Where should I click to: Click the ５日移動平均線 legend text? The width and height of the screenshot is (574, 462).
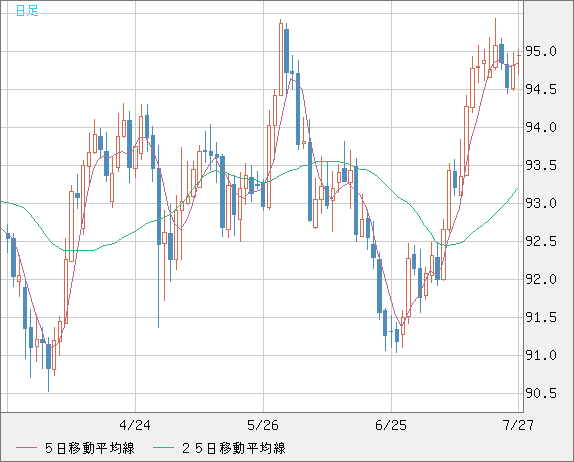(x=90, y=448)
